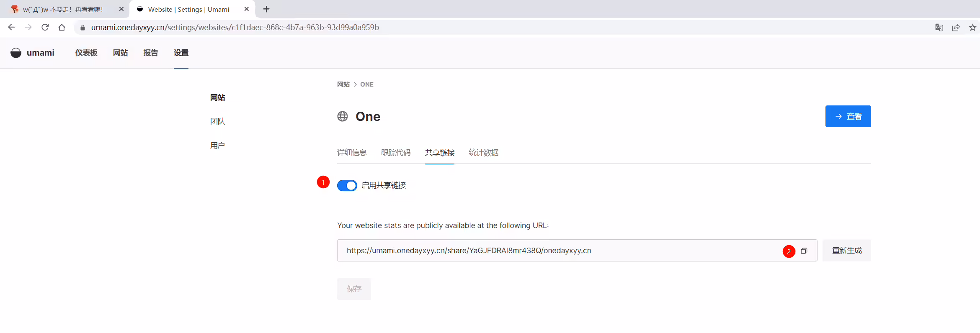Switch to the 跟踪代码 tab
980x333 pixels.
[396, 153]
